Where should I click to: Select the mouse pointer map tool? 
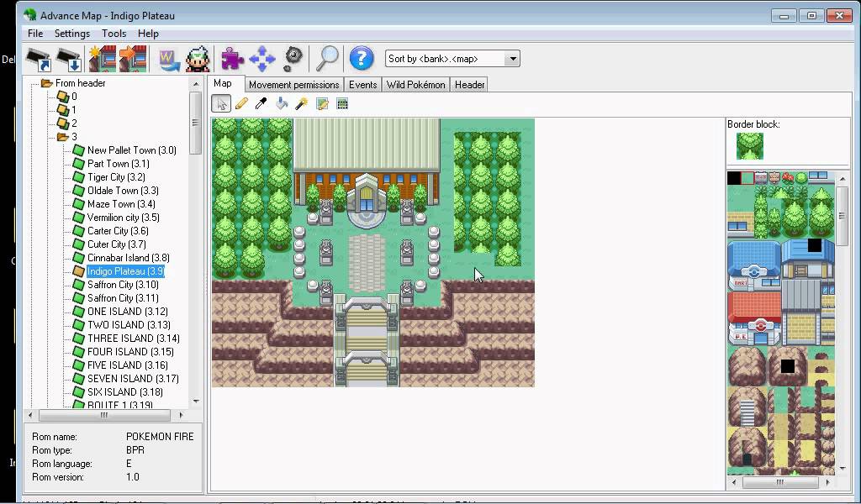coord(221,103)
